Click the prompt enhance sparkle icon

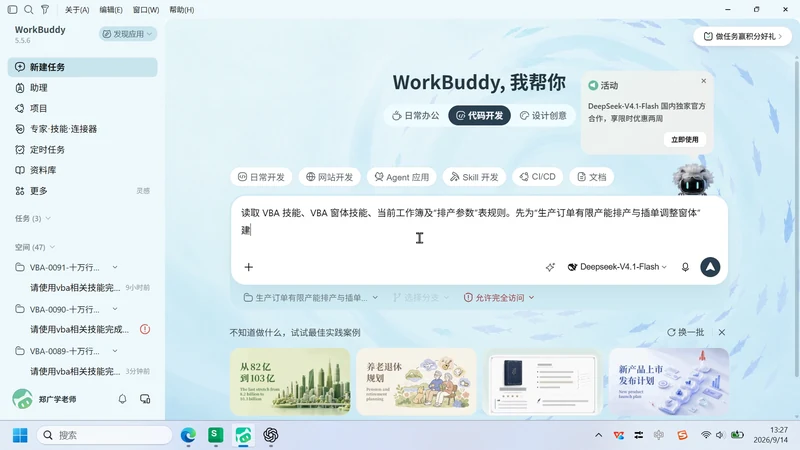coord(550,267)
